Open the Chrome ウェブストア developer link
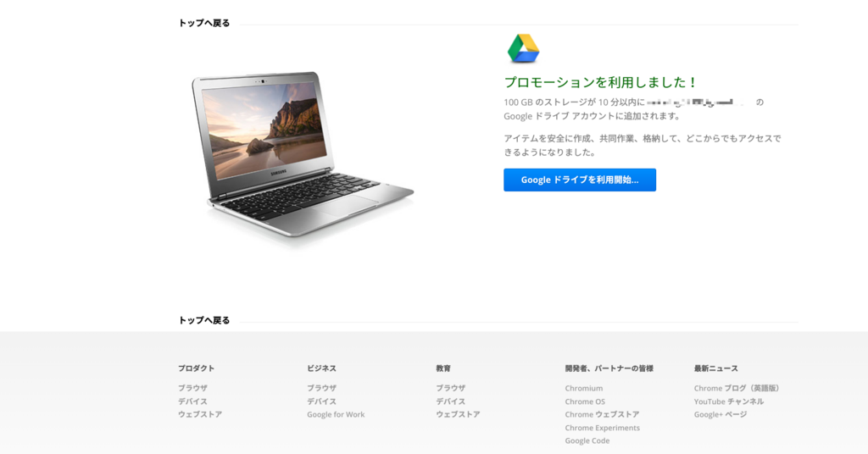 [603, 414]
